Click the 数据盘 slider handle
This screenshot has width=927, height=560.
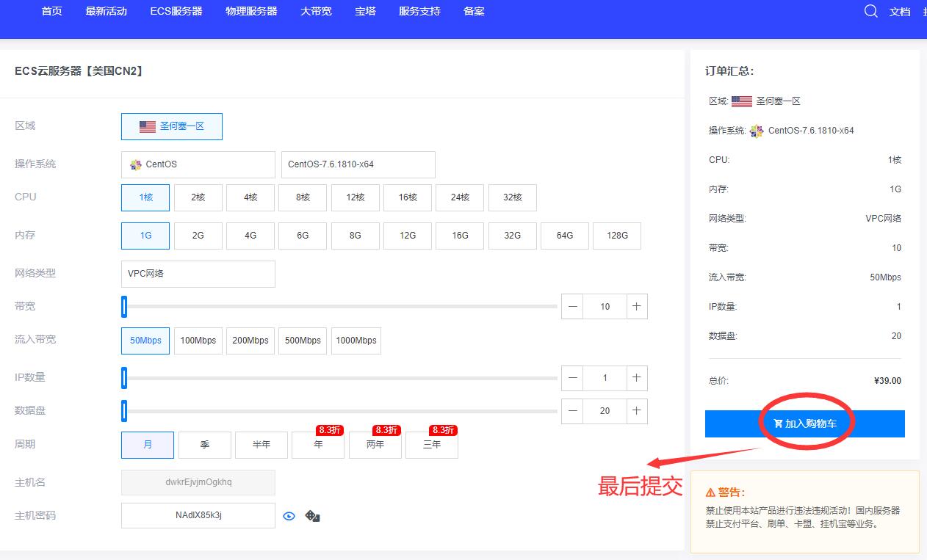pyautogui.click(x=124, y=411)
